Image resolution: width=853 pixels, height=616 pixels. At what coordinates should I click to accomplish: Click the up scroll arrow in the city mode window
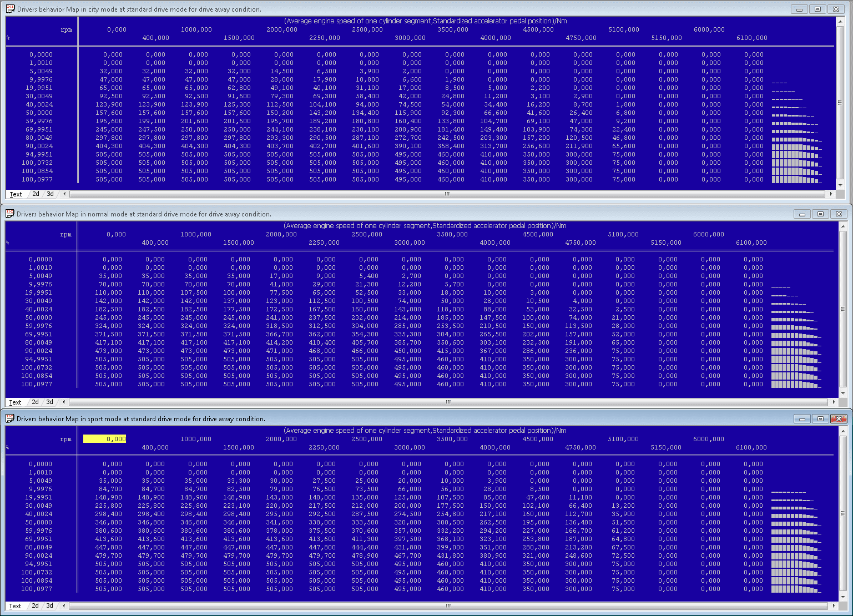[x=840, y=21]
